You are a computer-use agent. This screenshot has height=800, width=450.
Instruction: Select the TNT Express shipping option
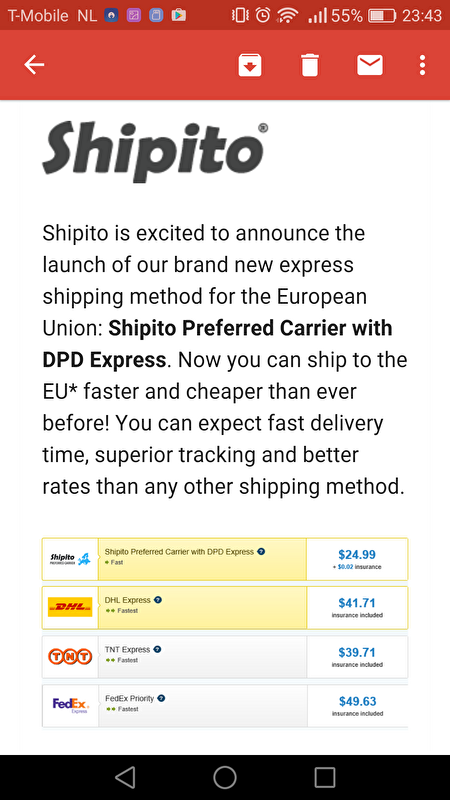click(225, 657)
